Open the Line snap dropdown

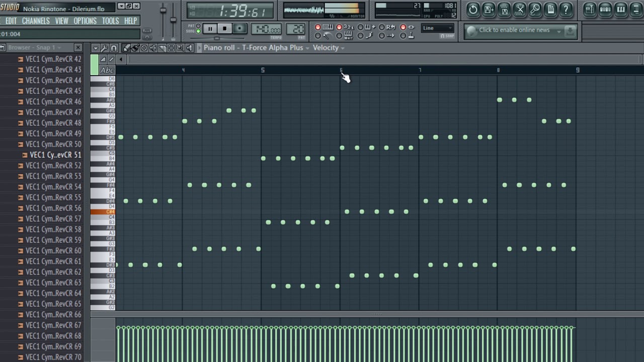coord(437,28)
